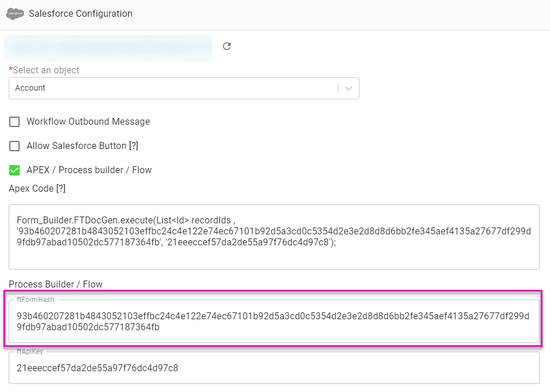Viewport: 550px width, 392px height.
Task: Disable the APEX / Process builder / Flow checkbox
Action: click(x=14, y=170)
